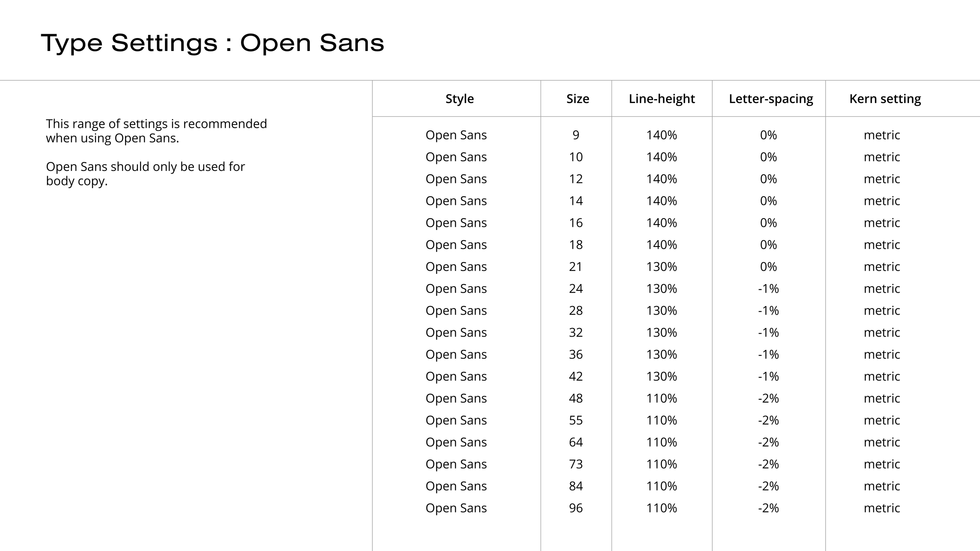Click the Open Sans style cell for size 84
Viewport: 980px width, 551px height.
[x=456, y=486]
